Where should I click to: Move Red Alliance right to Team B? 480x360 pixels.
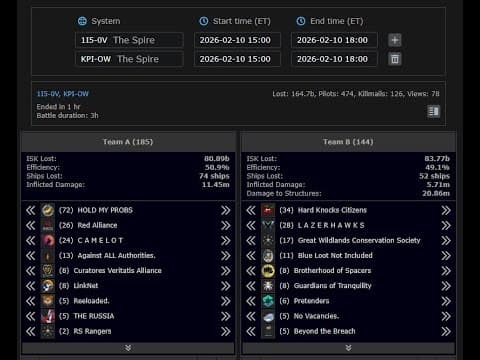pyautogui.click(x=226, y=225)
